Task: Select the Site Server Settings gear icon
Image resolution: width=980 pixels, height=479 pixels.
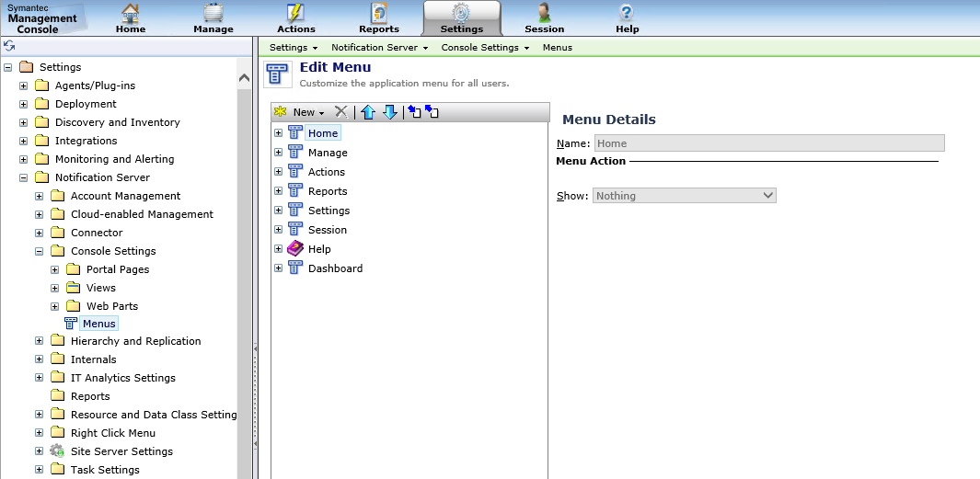Action: pyautogui.click(x=57, y=451)
